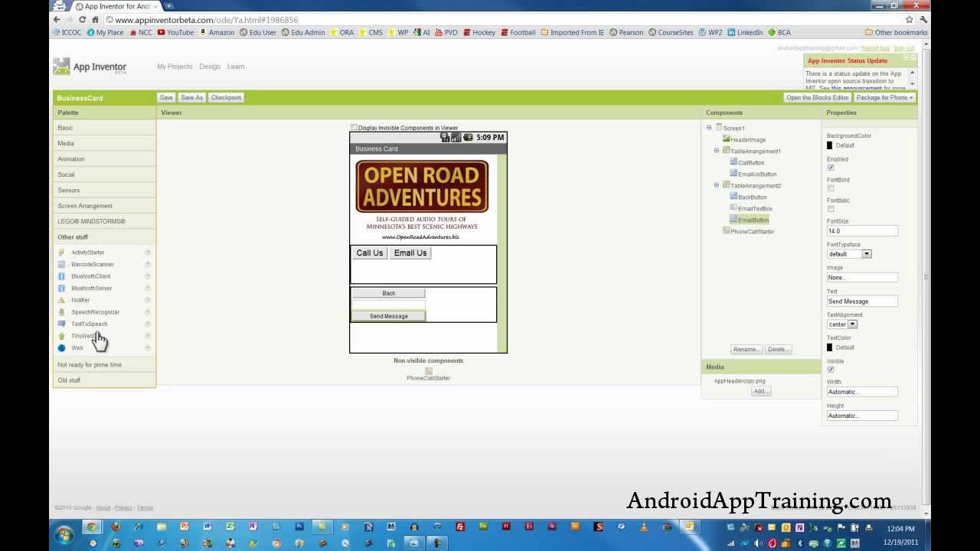Viewport: 980px width, 551px height.
Task: Click the Sign out link
Action: tap(903, 48)
